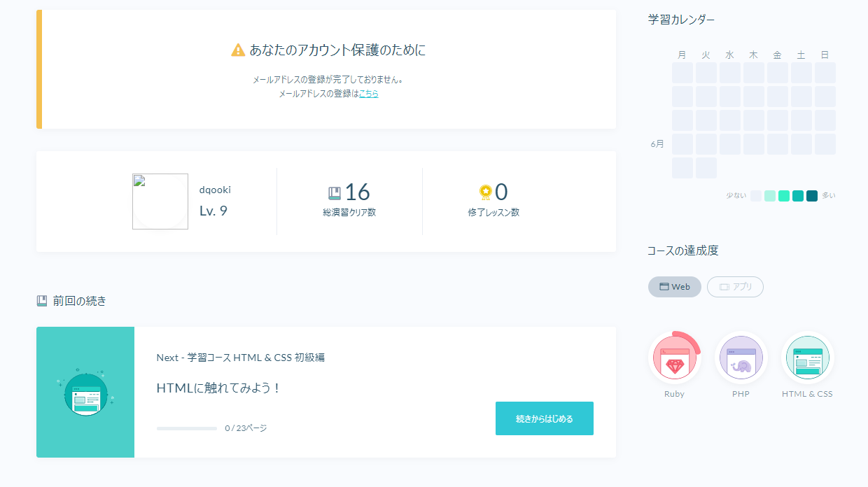
Task: Click the browser icon inside Web tab
Action: [x=664, y=287]
